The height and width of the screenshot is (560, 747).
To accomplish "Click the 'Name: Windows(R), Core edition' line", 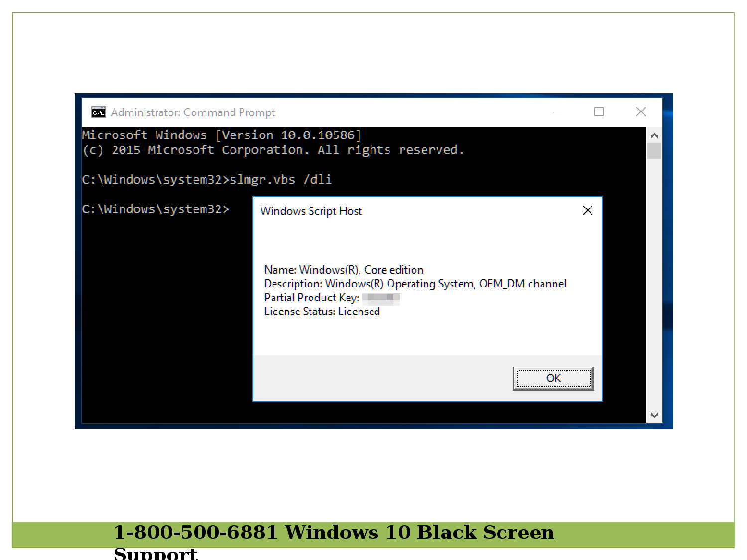I will (x=344, y=270).
